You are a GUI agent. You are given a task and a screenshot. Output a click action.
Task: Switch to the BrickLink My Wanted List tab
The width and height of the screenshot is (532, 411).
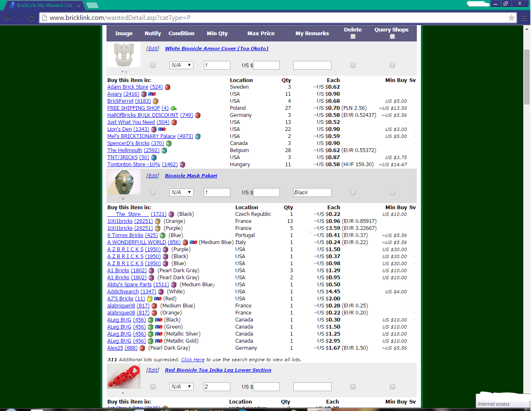[44, 5]
